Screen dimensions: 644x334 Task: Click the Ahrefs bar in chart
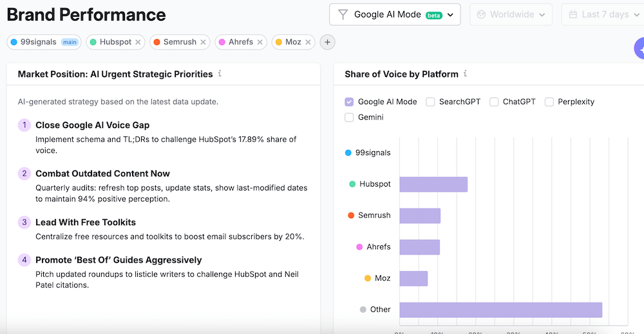[419, 247]
